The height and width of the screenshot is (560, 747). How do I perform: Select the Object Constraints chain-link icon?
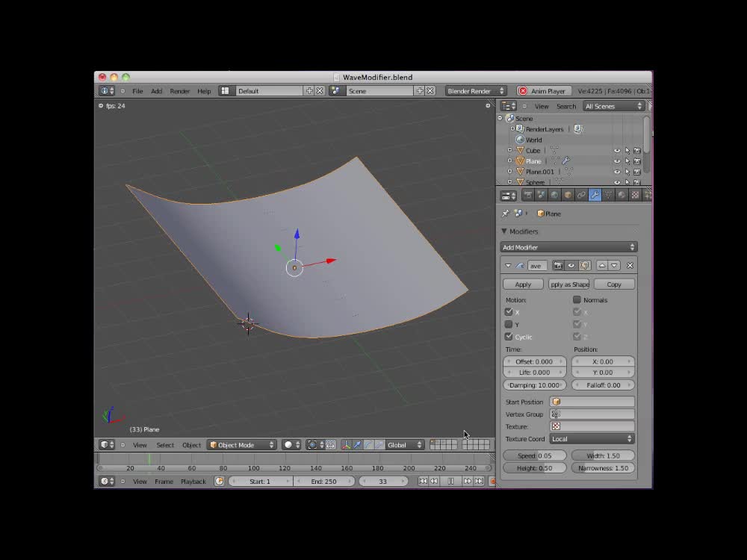(x=581, y=195)
